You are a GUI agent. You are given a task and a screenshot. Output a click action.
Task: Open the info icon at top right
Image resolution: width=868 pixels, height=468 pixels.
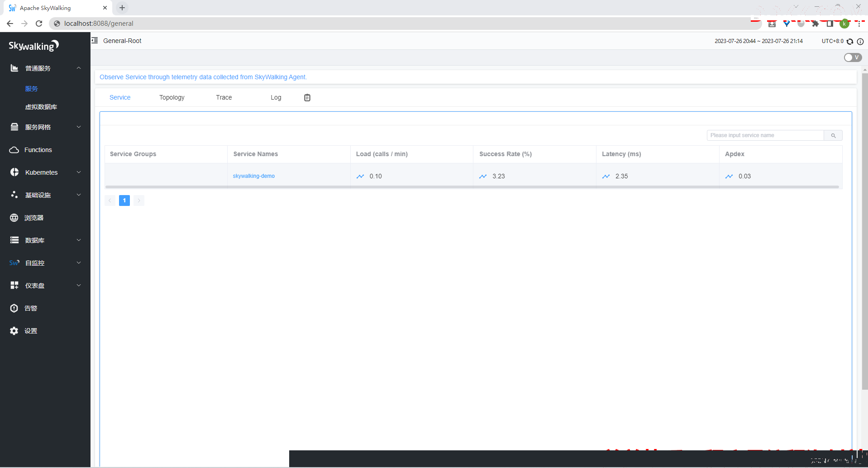point(860,41)
